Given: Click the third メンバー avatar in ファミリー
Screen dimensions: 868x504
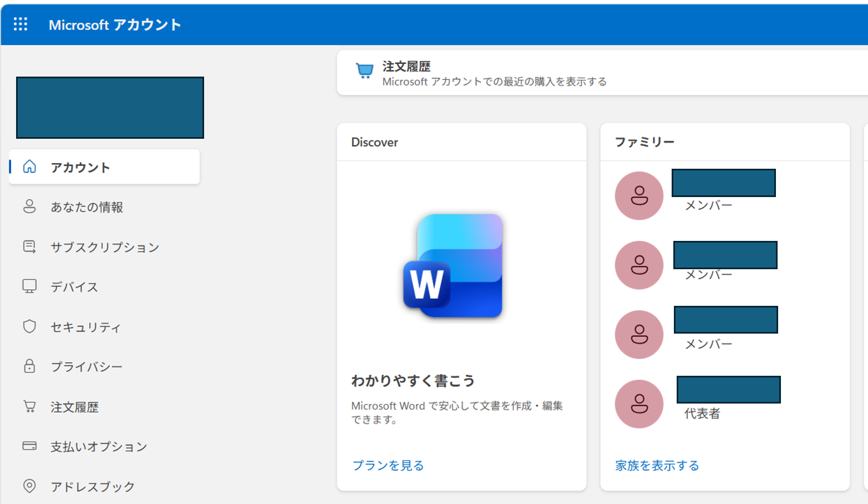Looking at the screenshot, I should [x=639, y=334].
